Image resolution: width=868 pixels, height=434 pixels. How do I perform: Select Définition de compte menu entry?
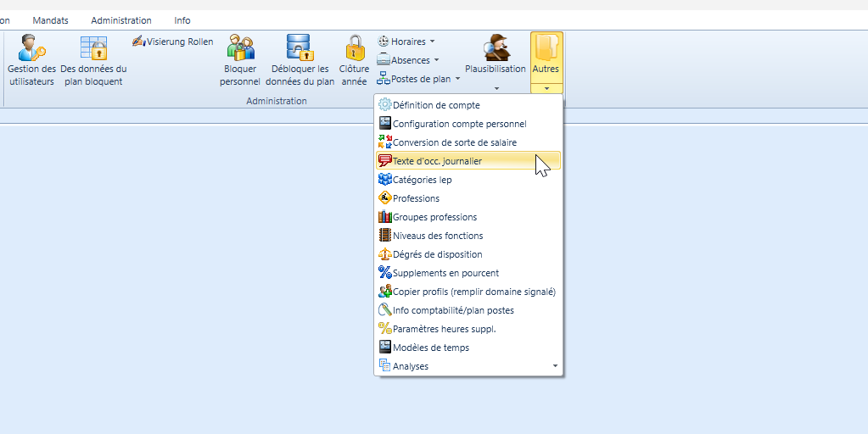436,105
